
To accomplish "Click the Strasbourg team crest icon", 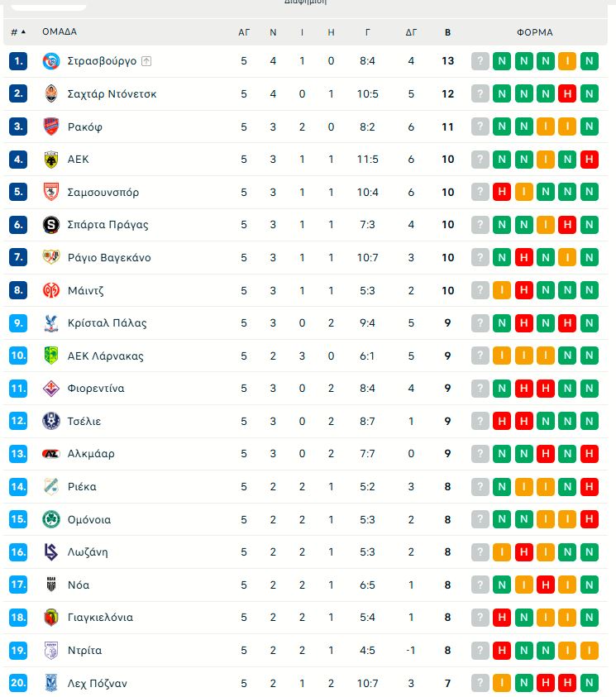I will coord(51,61).
